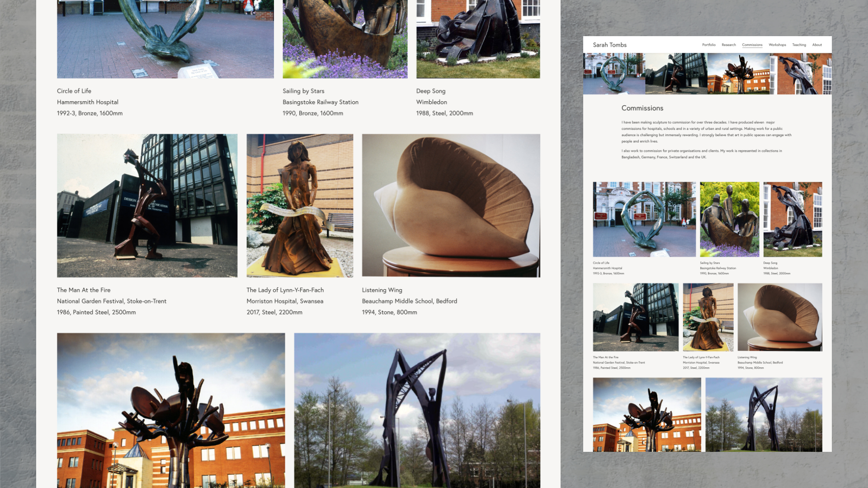The height and width of the screenshot is (488, 868).
Task: Open the Teaching navigation item
Action: (x=799, y=45)
